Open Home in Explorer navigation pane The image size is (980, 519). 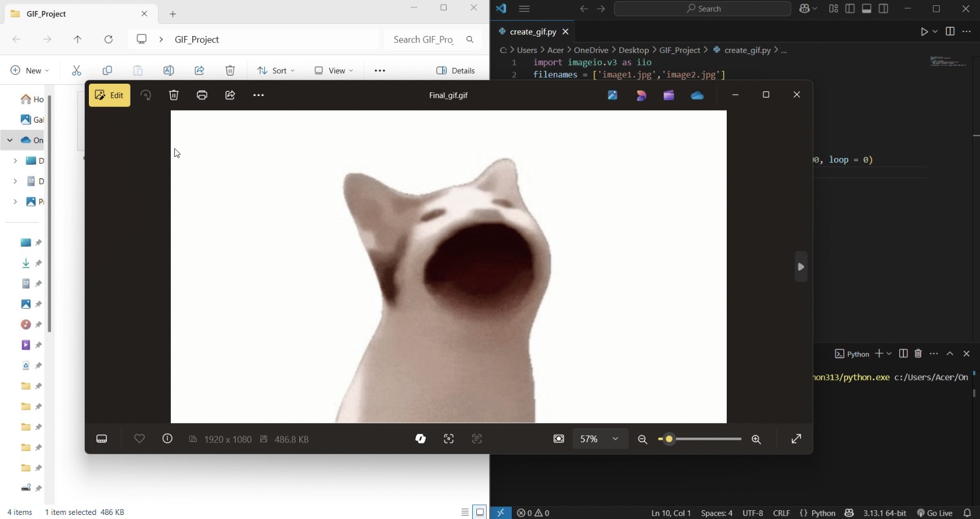[x=32, y=99]
